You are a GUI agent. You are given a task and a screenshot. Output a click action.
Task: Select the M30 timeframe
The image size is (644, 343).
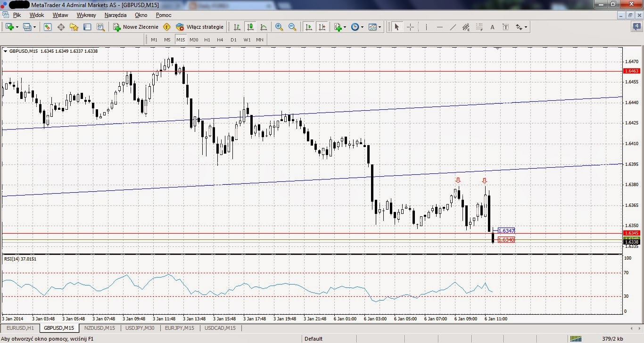click(194, 40)
